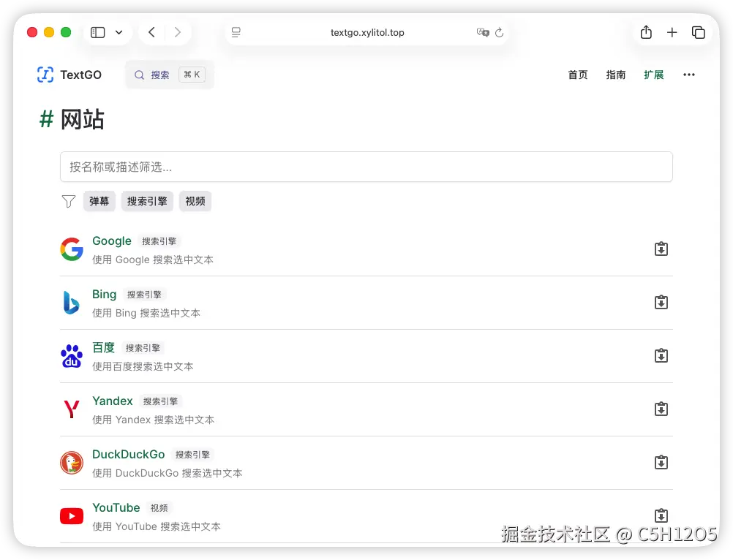Click the 按名称或描述筛选 input field
Image resolution: width=733 pixels, height=560 pixels.
(366, 167)
